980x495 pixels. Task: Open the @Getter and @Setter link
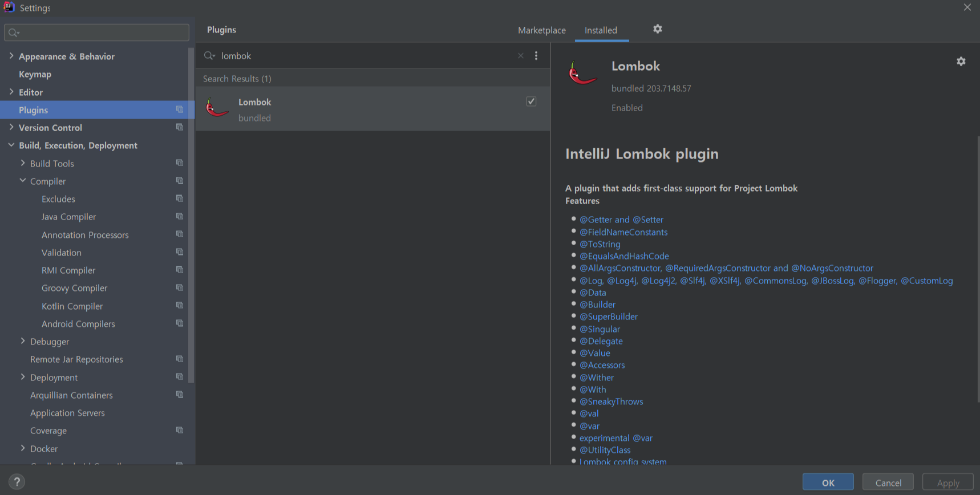[621, 220]
